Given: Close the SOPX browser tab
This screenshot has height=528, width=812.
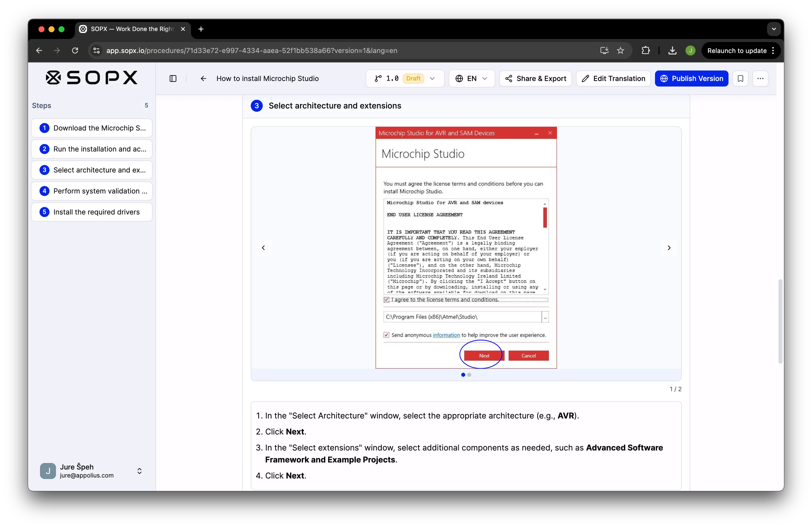Looking at the screenshot, I should pos(183,29).
